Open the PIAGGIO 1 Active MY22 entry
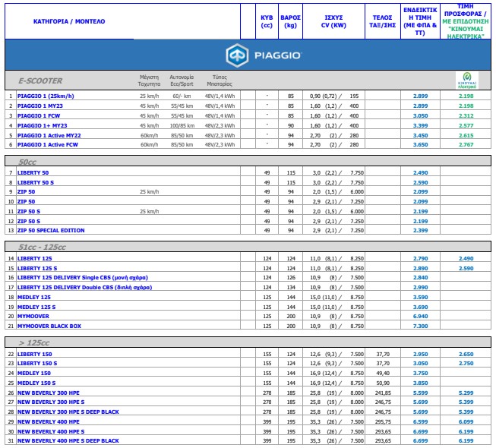This screenshot has height=448, width=496. pyautogui.click(x=49, y=135)
